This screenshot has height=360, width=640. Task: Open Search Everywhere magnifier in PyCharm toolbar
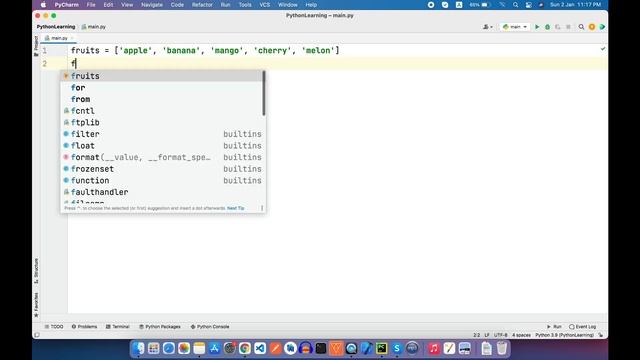581,27
